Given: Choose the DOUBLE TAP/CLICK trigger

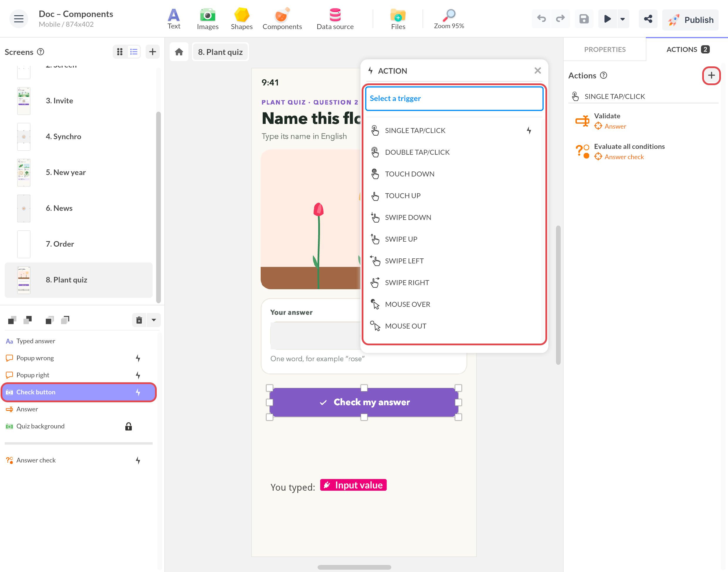Looking at the screenshot, I should (454, 152).
